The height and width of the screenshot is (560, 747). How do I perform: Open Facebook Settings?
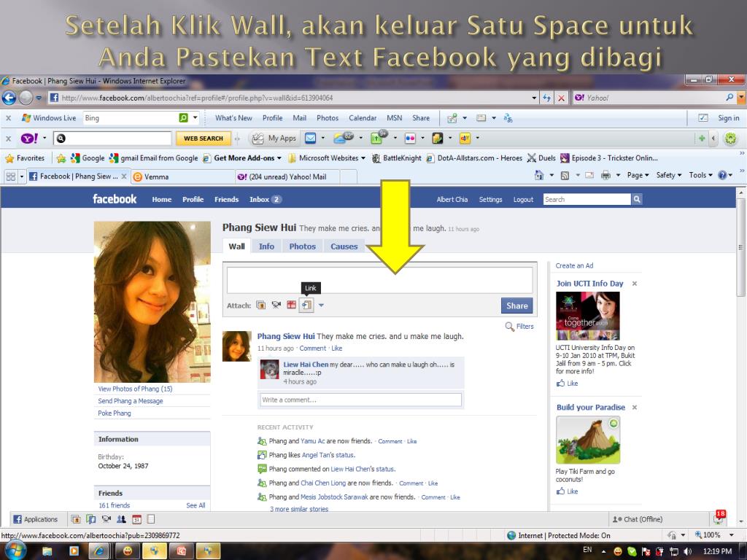490,200
